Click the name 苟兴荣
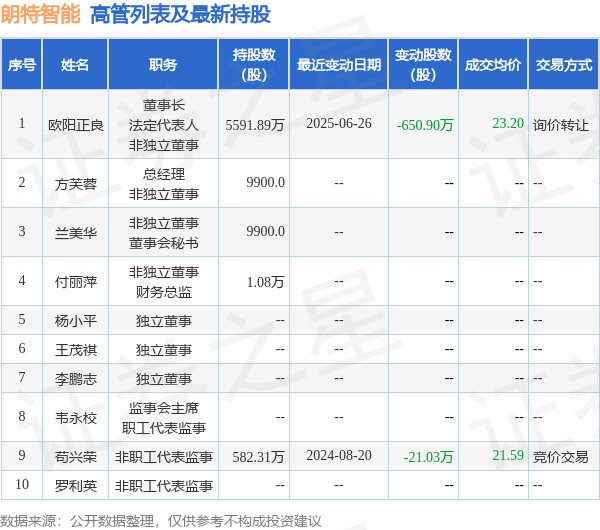Viewport: 600px width, 530px height. click(x=76, y=457)
